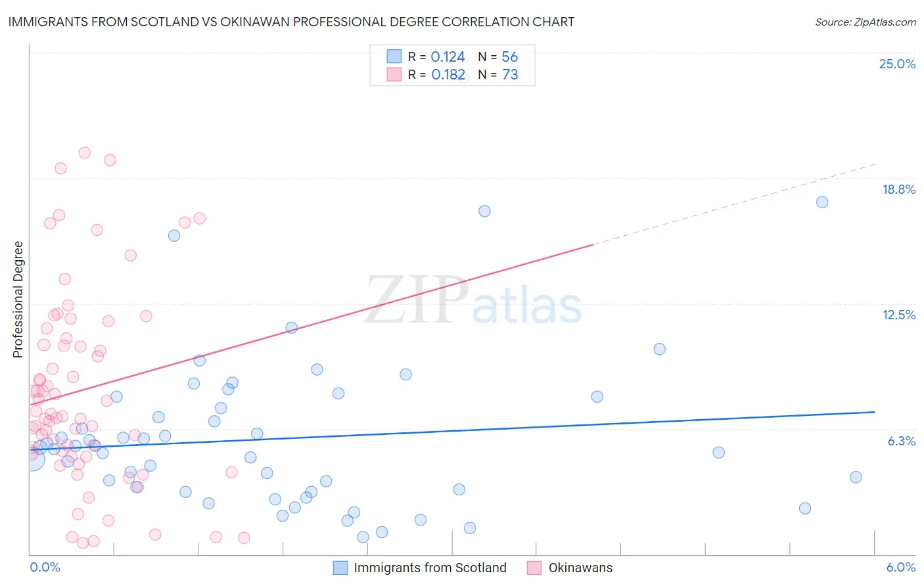Click the blue legend swatch for Immigrants from Scotland
This screenshot has width=924, height=586.
[x=340, y=568]
